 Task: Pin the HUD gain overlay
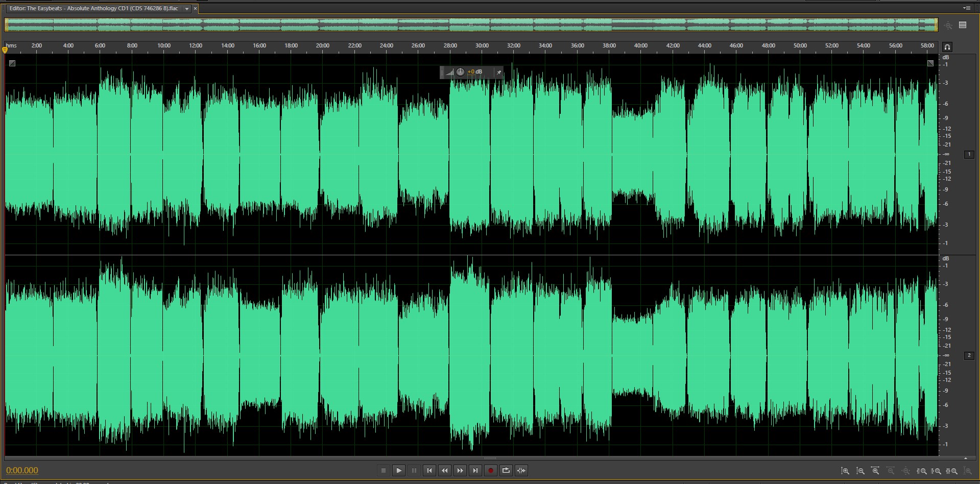pyautogui.click(x=498, y=72)
